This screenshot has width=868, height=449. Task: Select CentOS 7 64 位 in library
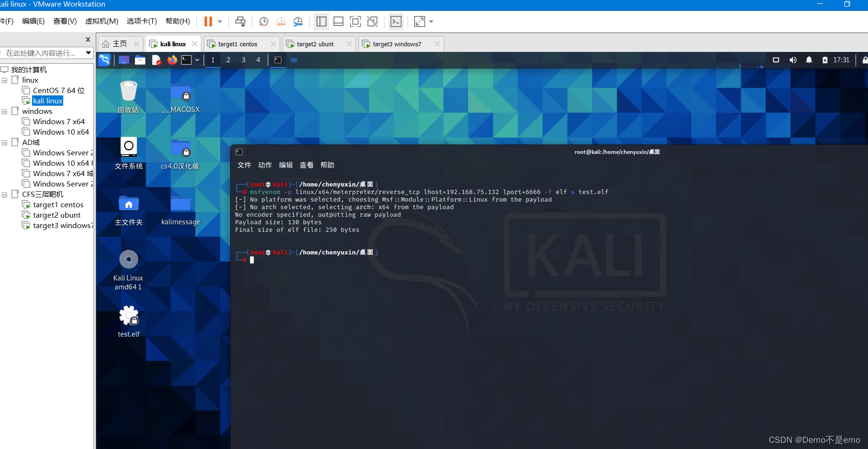[58, 90]
